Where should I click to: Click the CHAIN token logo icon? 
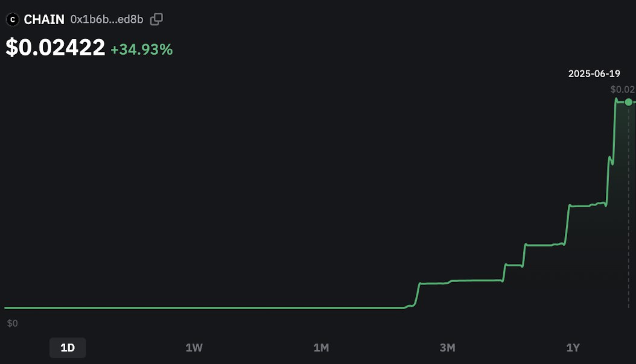[13, 19]
